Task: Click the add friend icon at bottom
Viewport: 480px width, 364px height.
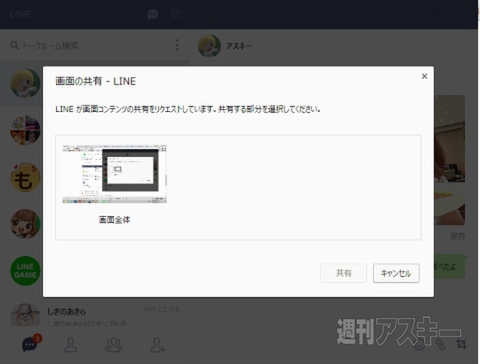Action: click(x=157, y=345)
